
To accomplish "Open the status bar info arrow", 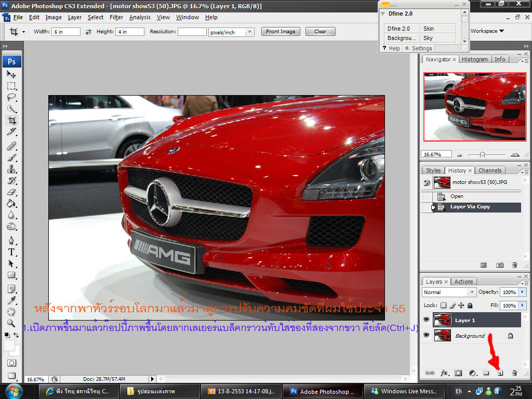I will (152, 379).
